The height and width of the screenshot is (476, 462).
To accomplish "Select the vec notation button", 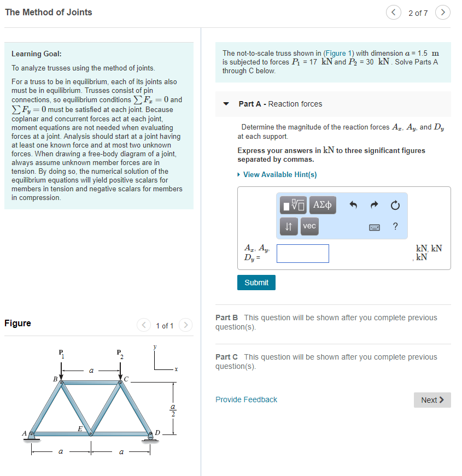I will [x=309, y=226].
